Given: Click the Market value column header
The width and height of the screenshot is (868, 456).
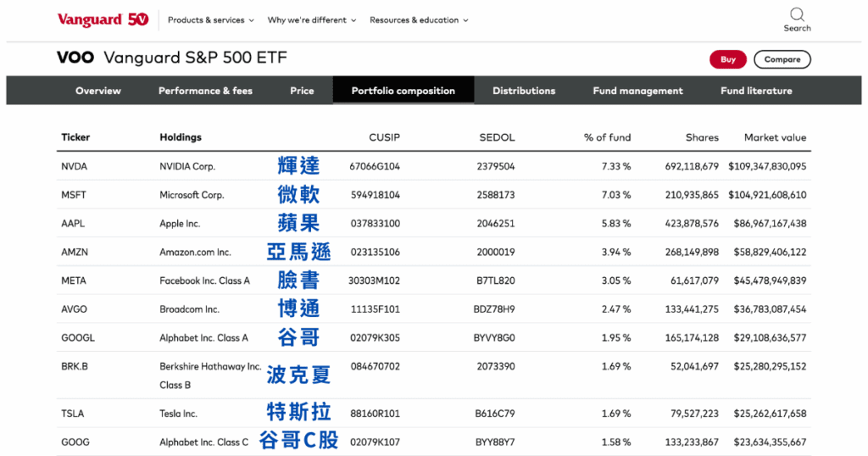Looking at the screenshot, I should (775, 137).
